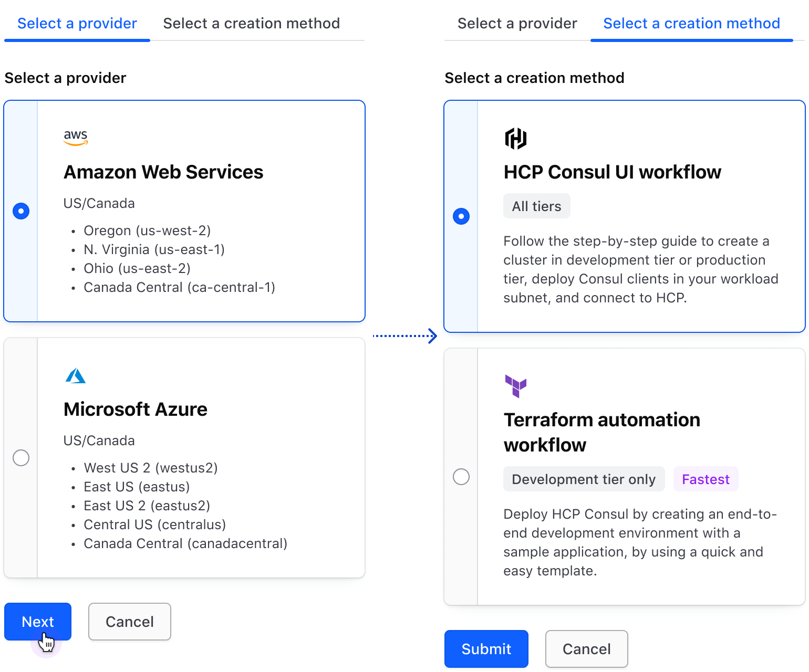
Task: Click the Microsoft Azure logo icon
Action: pyautogui.click(x=76, y=375)
